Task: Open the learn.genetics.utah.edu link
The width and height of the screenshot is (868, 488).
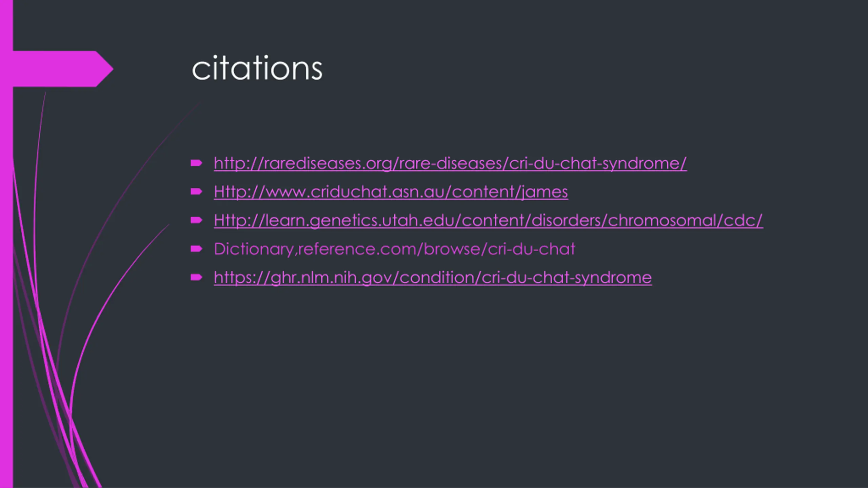Action: pos(488,221)
